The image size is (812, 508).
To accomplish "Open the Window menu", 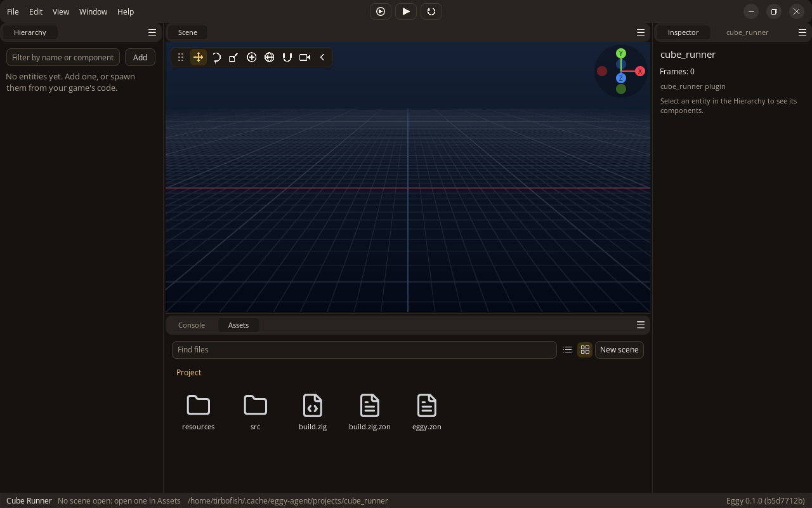I will click(x=93, y=11).
